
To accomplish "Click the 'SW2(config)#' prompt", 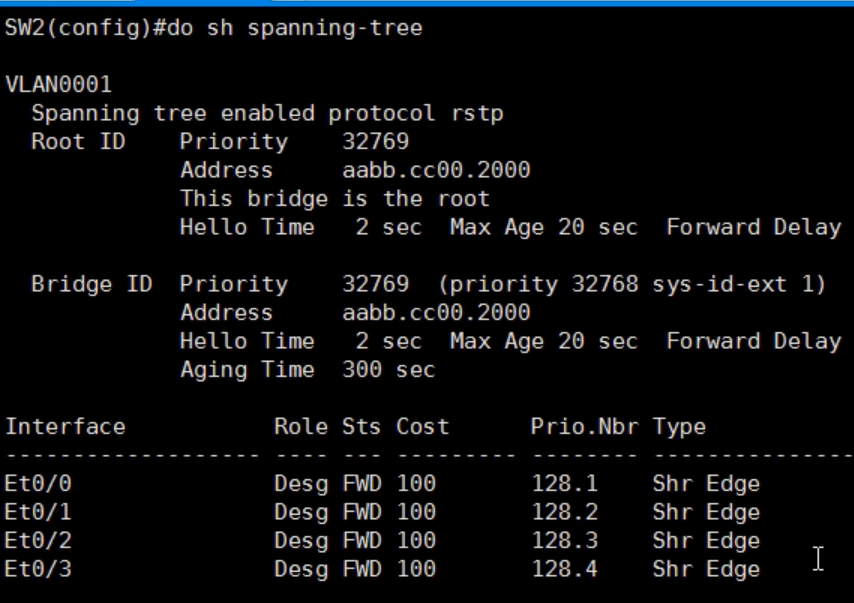I will click(86, 28).
